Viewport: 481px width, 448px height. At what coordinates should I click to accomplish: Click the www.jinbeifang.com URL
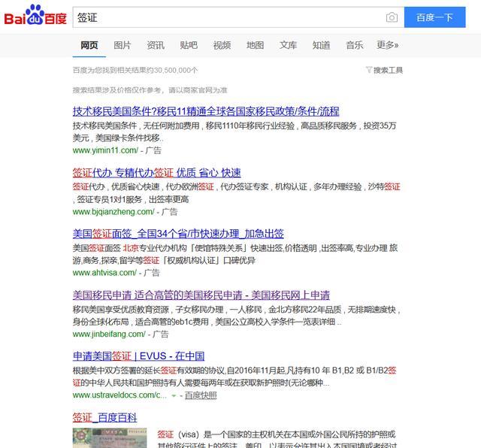(109, 334)
